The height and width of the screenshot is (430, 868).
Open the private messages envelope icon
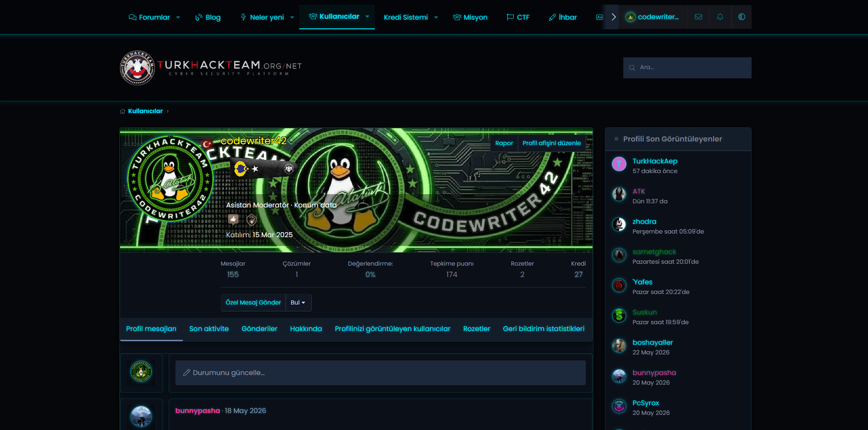click(698, 17)
